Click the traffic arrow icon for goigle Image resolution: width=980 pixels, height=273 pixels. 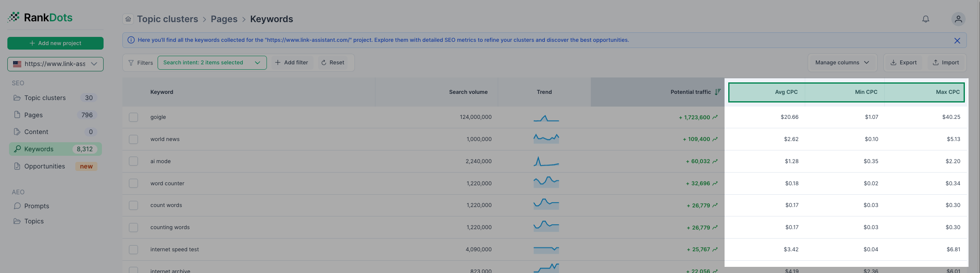[715, 117]
